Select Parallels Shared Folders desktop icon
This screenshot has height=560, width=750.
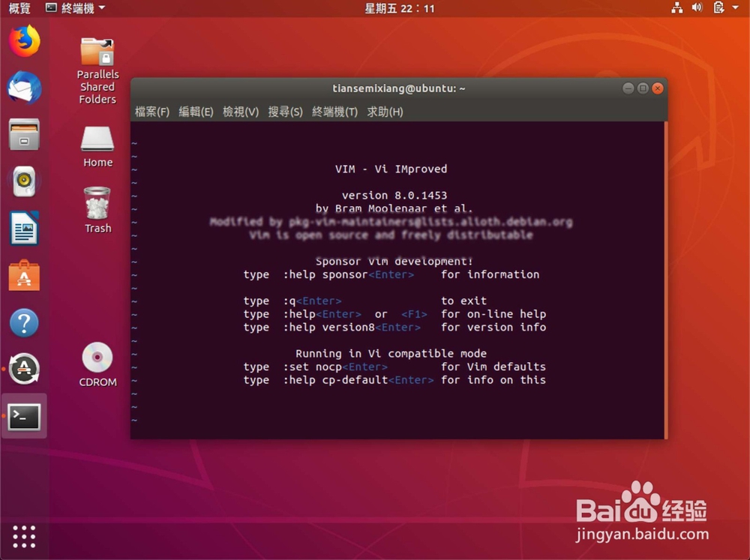click(x=97, y=70)
